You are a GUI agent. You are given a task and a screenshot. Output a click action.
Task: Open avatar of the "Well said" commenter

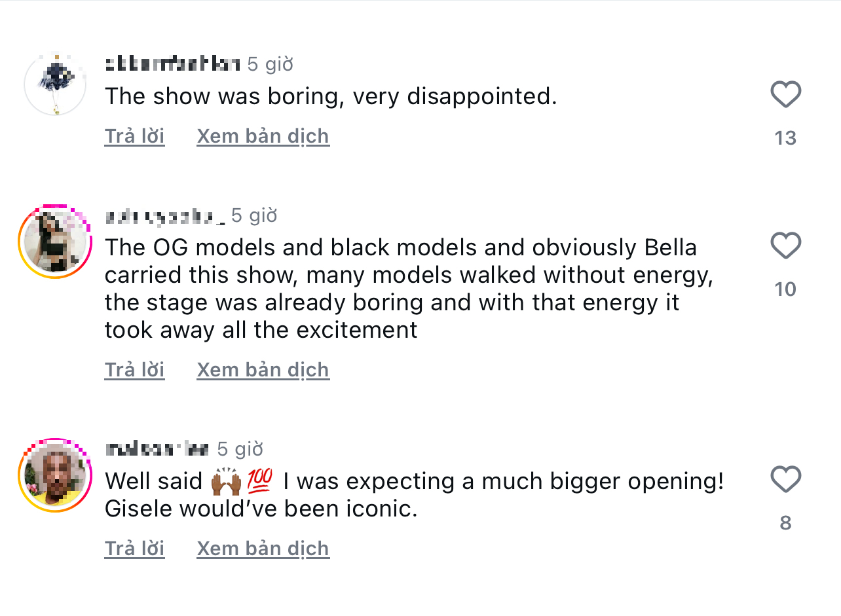pyautogui.click(x=55, y=475)
